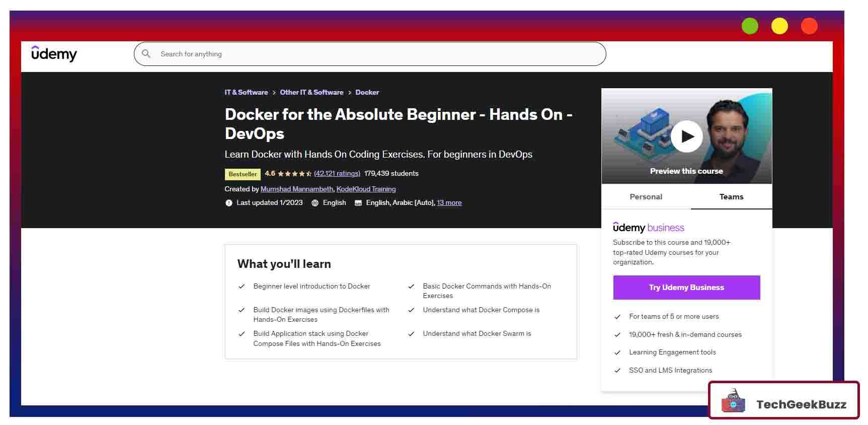Click the globe language icon
The height and width of the screenshot is (425, 868).
point(315,203)
